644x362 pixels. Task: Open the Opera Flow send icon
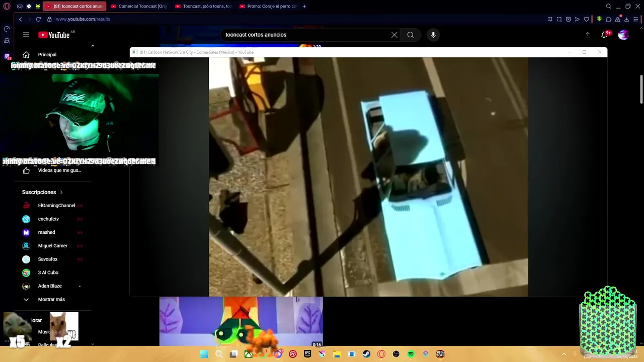(x=577, y=19)
